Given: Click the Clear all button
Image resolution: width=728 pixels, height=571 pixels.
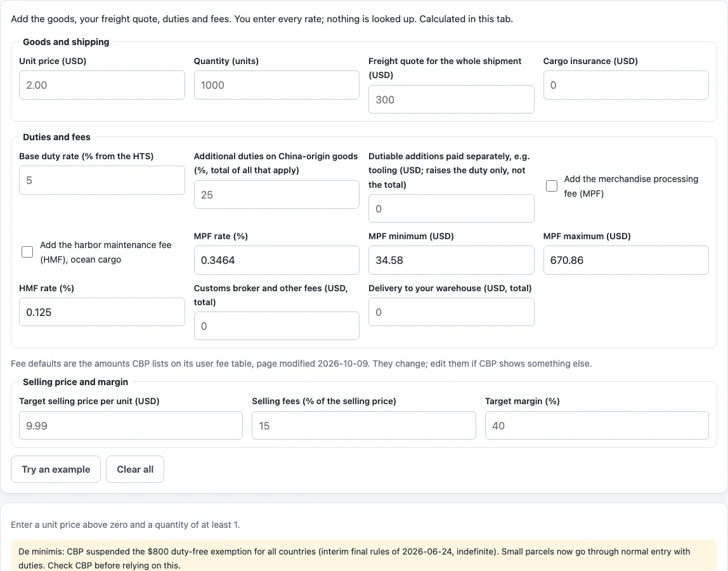Looking at the screenshot, I should [135, 469].
